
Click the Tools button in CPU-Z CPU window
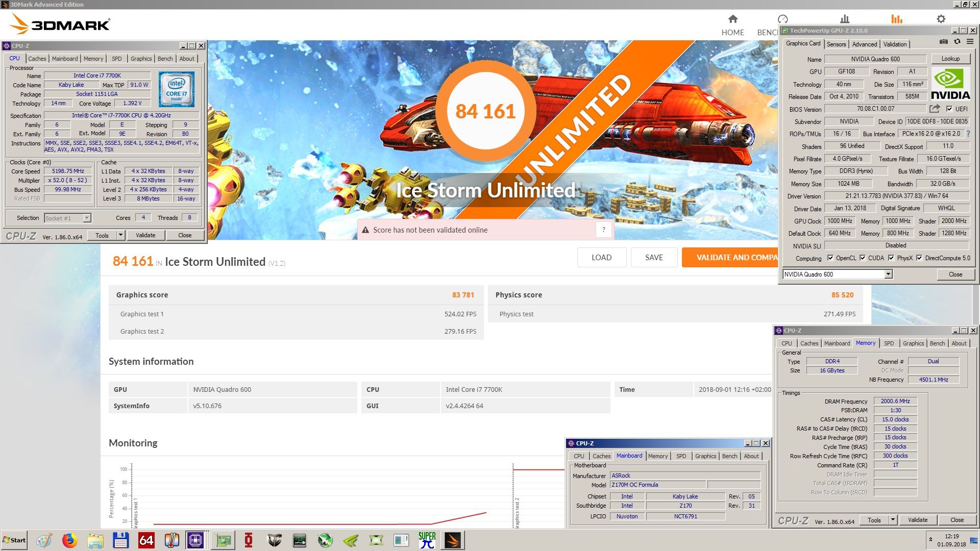pos(102,235)
